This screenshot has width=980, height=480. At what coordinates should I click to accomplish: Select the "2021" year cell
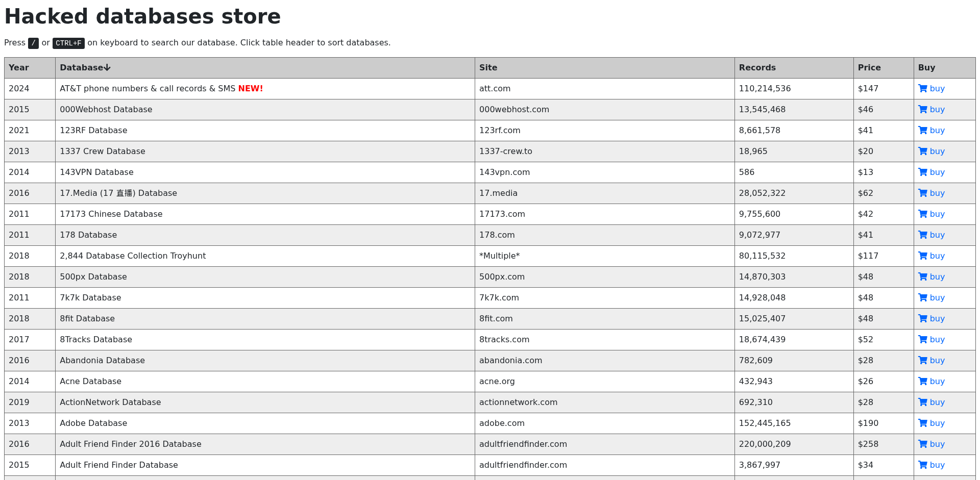(30, 131)
